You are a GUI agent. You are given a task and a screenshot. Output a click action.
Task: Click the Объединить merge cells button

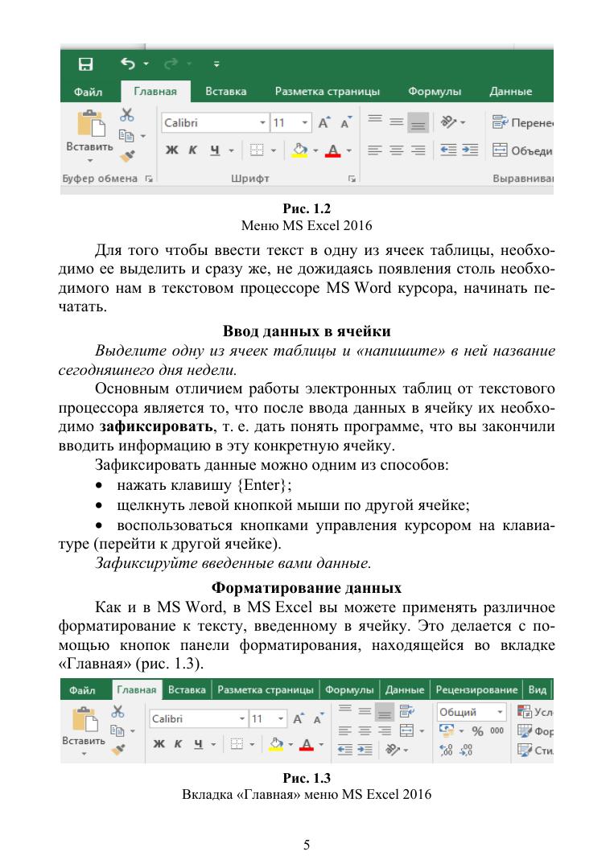pos(522,150)
